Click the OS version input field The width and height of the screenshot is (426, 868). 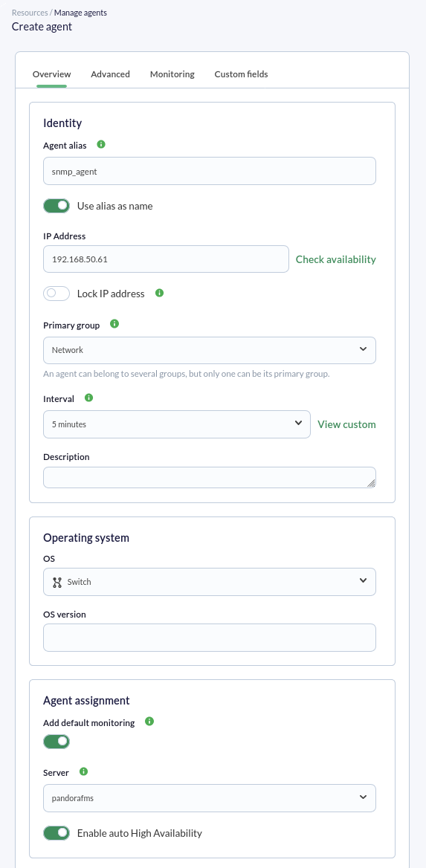point(210,637)
